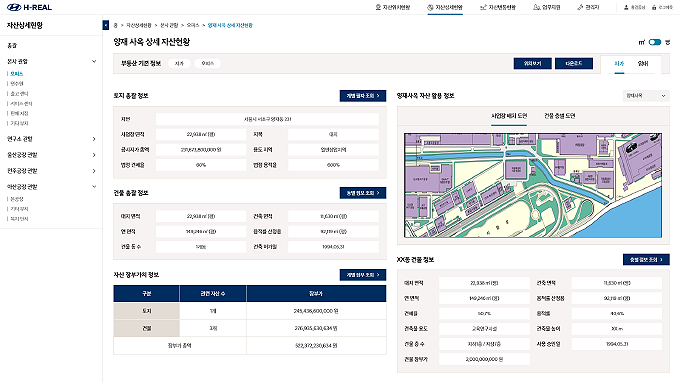Open 자산위치현황 map-pin nav icon
This screenshot has height=383, width=680.
click(378, 7)
